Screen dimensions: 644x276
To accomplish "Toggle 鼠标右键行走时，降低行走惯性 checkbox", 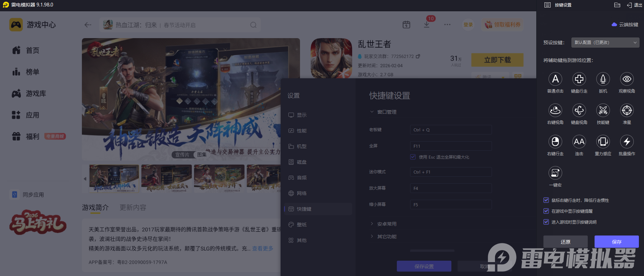I will pyautogui.click(x=546, y=200).
